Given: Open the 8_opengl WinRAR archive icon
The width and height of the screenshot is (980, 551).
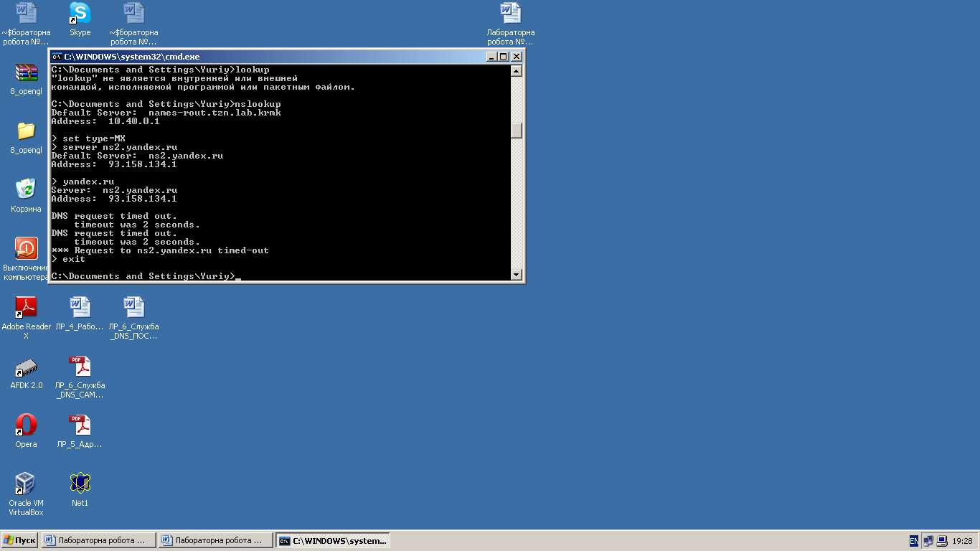Looking at the screenshot, I should [27, 72].
